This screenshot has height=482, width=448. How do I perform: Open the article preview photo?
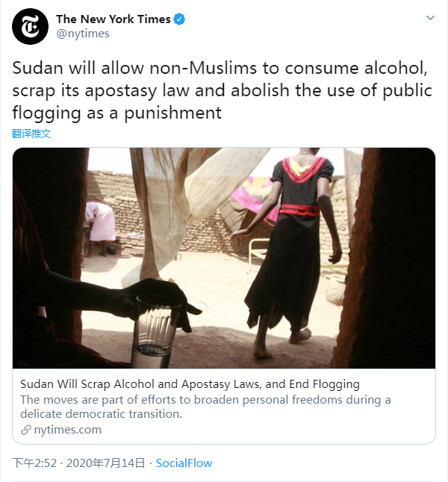coord(224,257)
